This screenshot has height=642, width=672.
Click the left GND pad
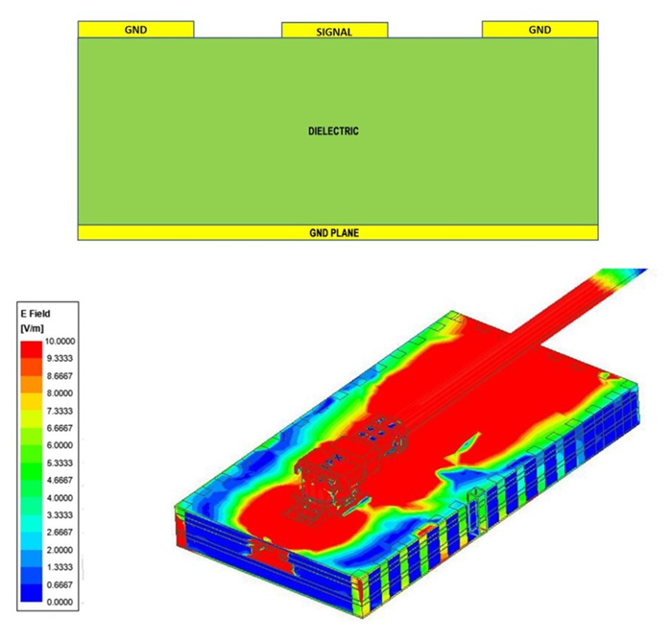coord(135,30)
